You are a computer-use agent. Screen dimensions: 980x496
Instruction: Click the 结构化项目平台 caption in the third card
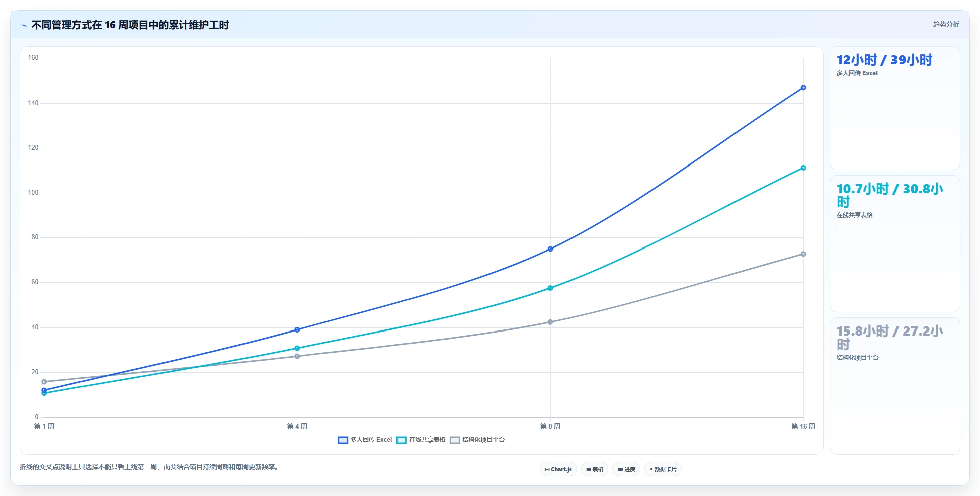point(857,358)
